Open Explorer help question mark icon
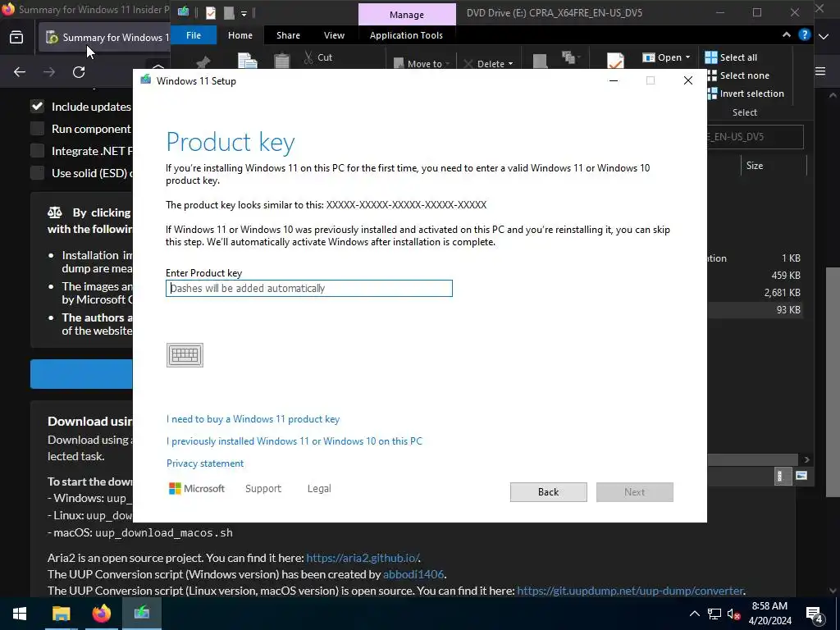 pos(804,34)
